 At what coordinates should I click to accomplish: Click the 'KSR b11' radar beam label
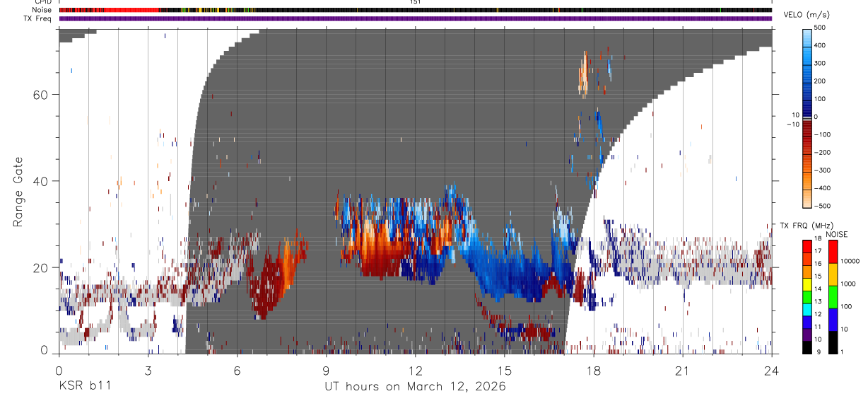click(x=84, y=387)
